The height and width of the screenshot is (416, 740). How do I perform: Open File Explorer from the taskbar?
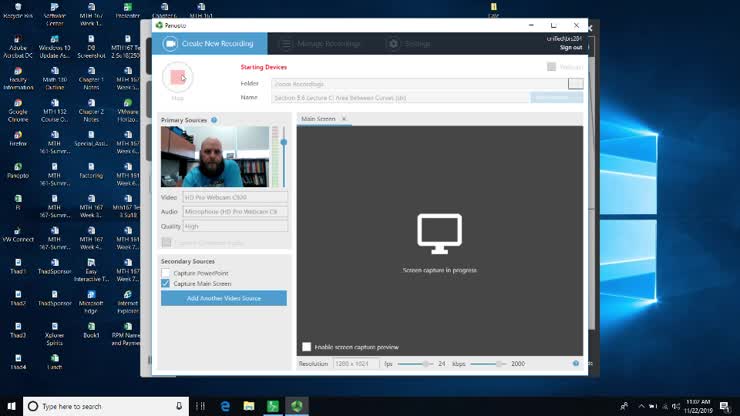coord(248,406)
